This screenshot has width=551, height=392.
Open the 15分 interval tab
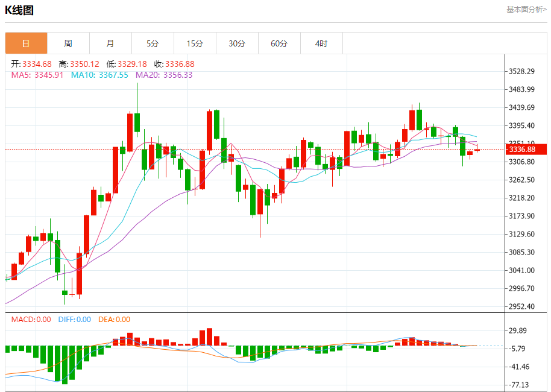point(195,43)
